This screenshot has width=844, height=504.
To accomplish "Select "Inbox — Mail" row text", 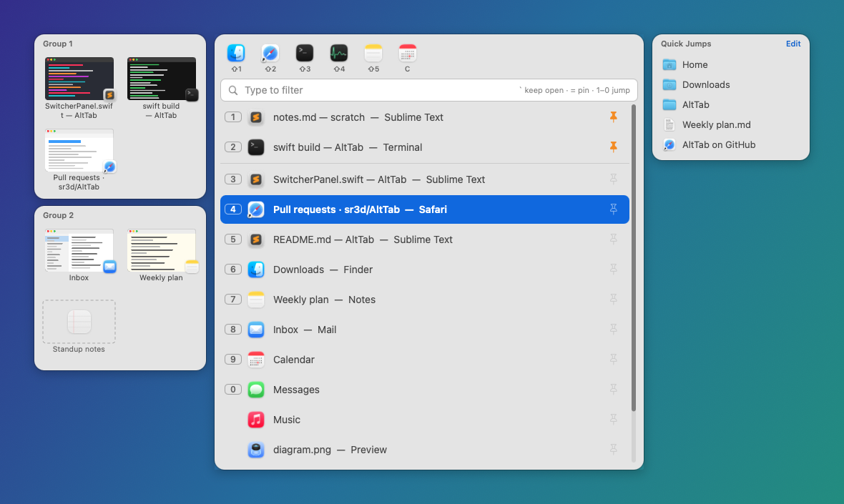I will (305, 330).
